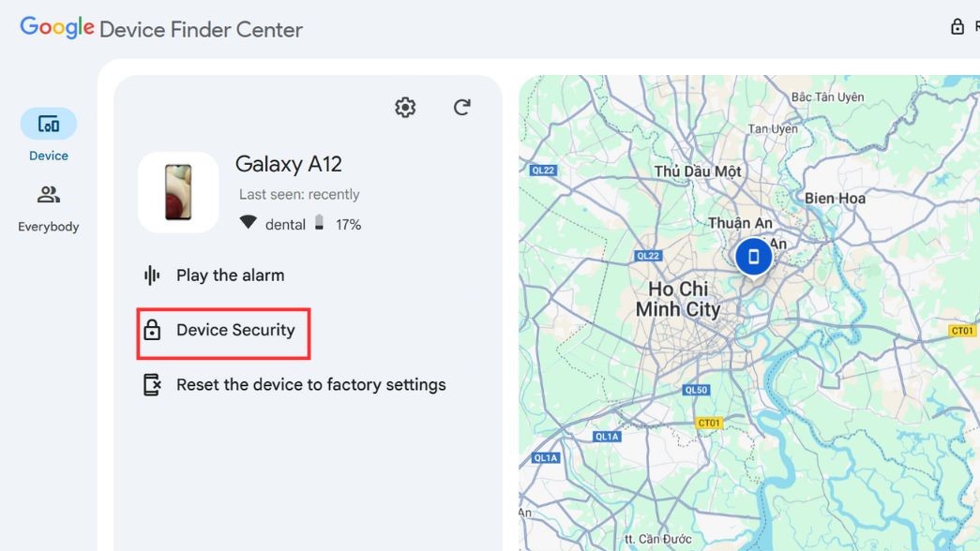Click the Wi-Fi signal icon near dental
The width and height of the screenshot is (980, 551).
[249, 224]
